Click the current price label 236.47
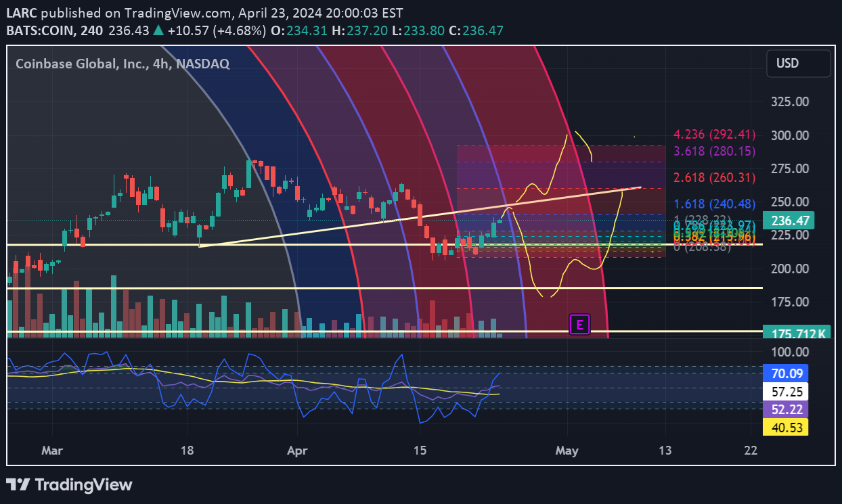This screenshot has width=842, height=504. pyautogui.click(x=788, y=221)
